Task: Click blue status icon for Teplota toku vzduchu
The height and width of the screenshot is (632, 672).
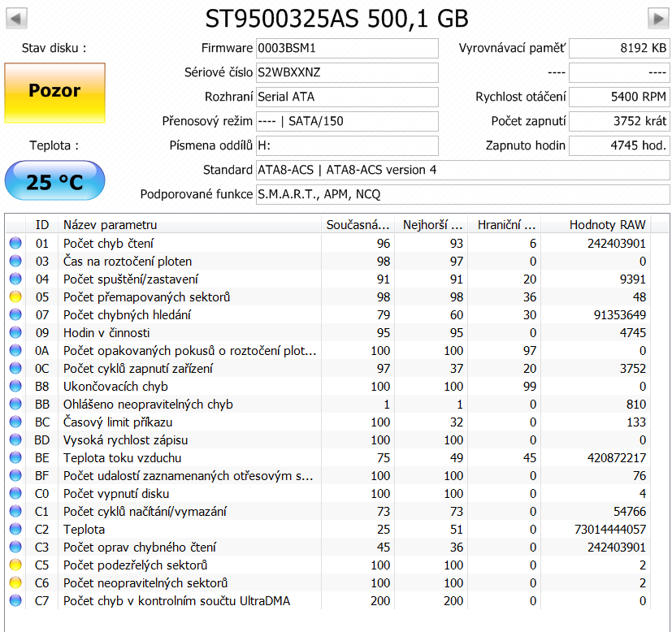Action: click(x=15, y=457)
